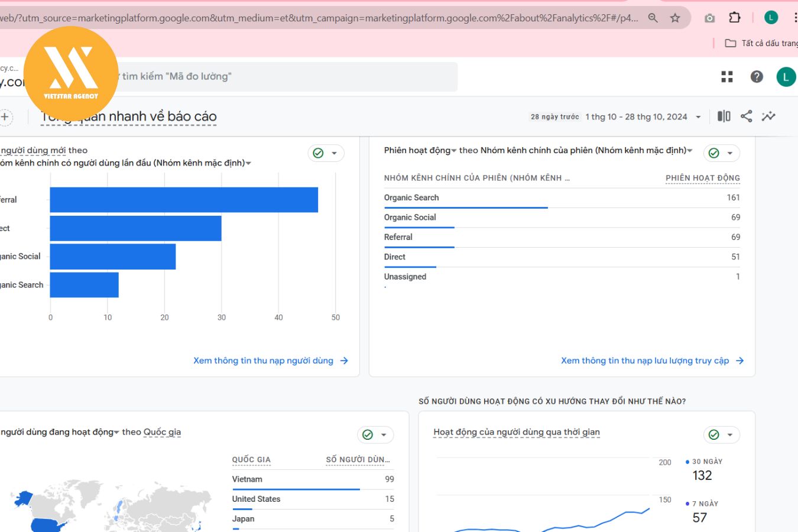Click the Referral bar in new users chart

point(184,200)
